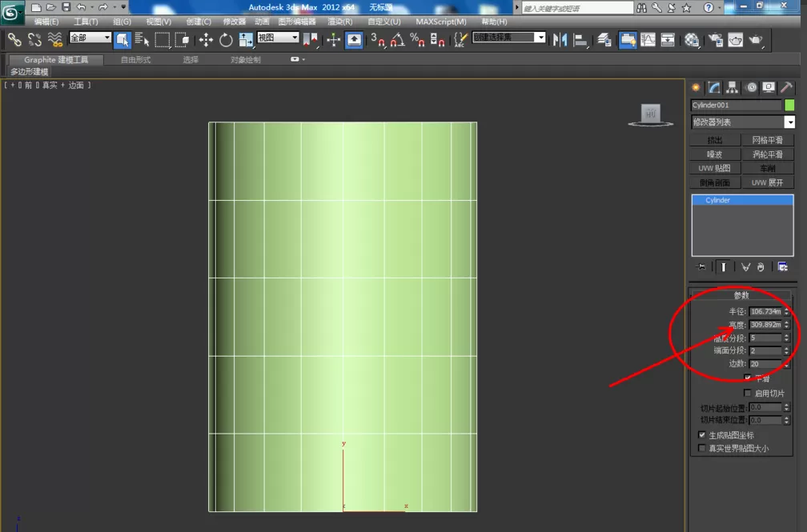Open the Schematic View icon
Image resolution: width=807 pixels, height=532 pixels.
pyautogui.click(x=668, y=40)
